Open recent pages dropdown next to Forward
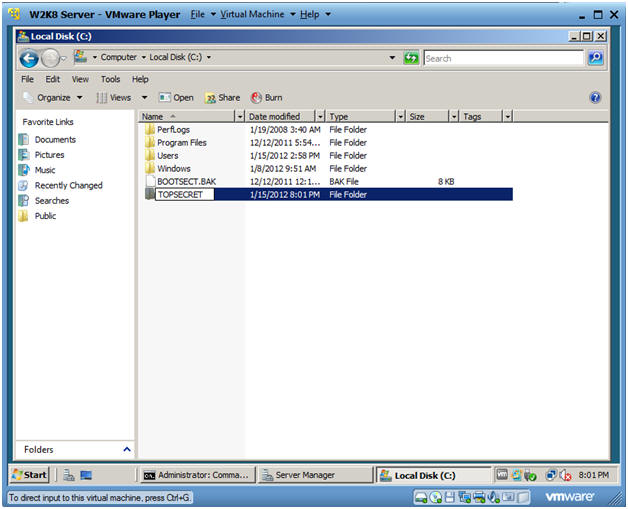628x509 pixels. (64, 58)
